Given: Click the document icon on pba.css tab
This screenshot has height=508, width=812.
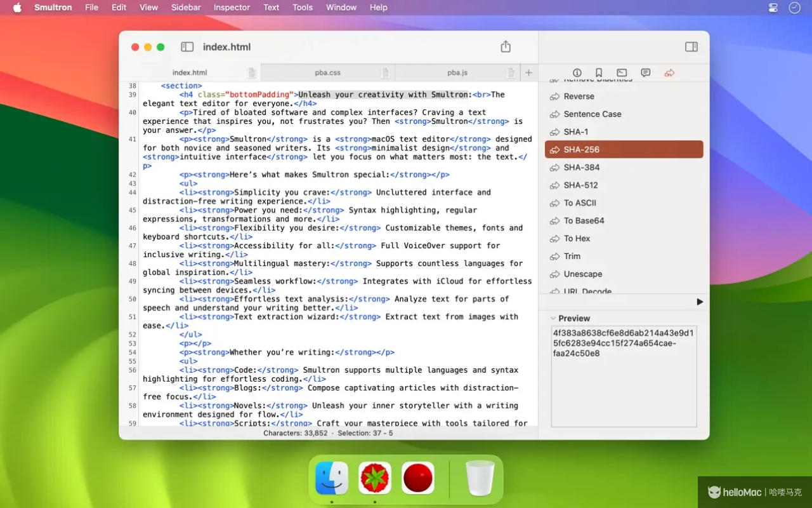Looking at the screenshot, I should click(385, 73).
